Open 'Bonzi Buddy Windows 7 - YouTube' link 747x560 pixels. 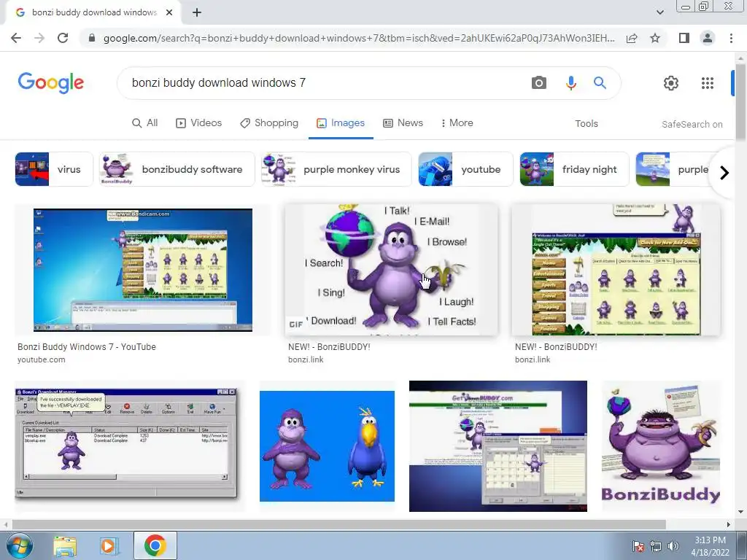[x=87, y=346]
